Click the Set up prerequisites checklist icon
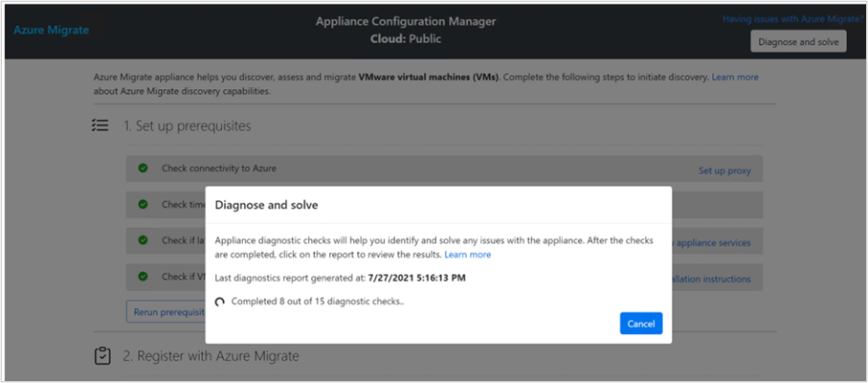868x383 pixels. 100,125
